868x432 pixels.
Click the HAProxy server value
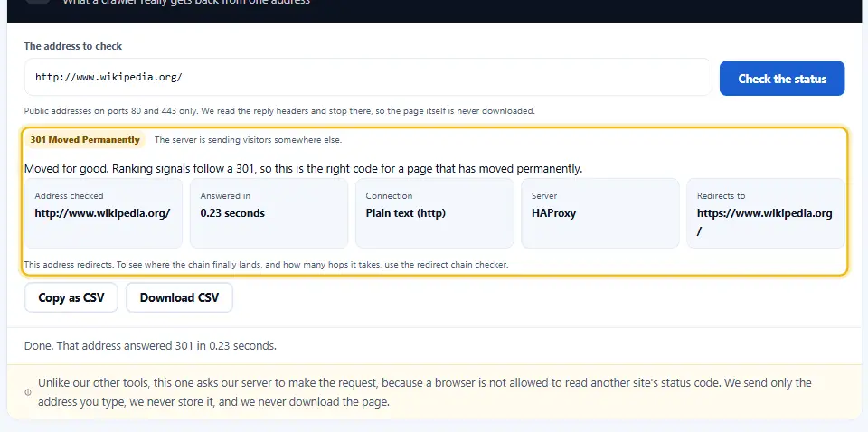coord(553,213)
